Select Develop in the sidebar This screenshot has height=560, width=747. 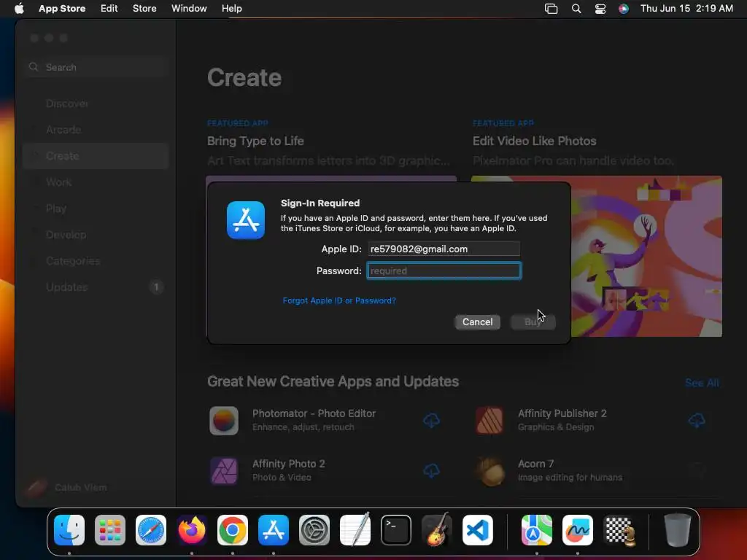96,234
